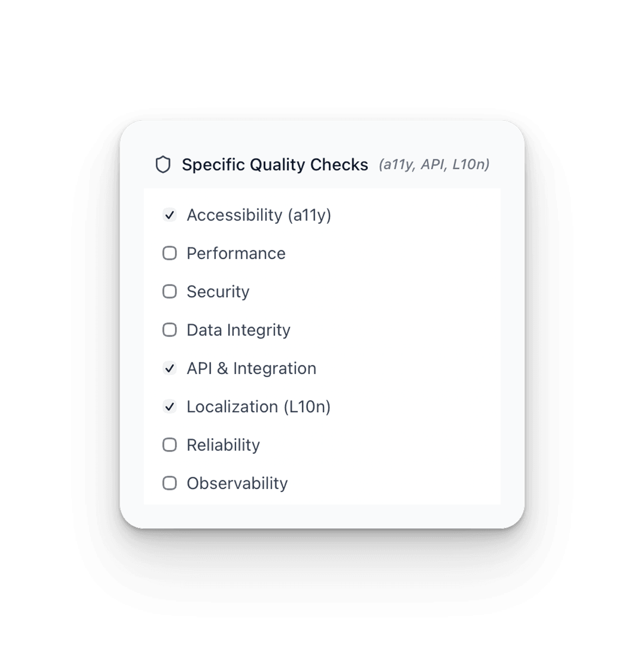Screen dimensions: 644x648
Task: Click the Observability label text
Action: tap(236, 483)
